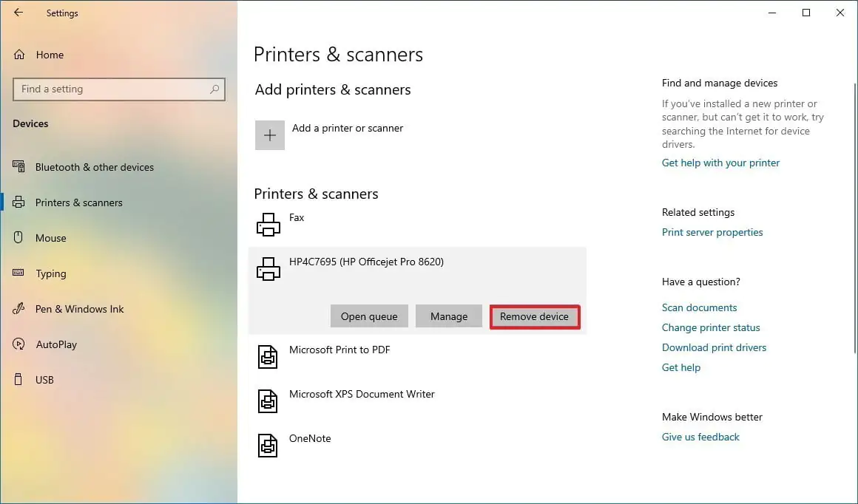Click the plus icon to add printer

tap(270, 135)
